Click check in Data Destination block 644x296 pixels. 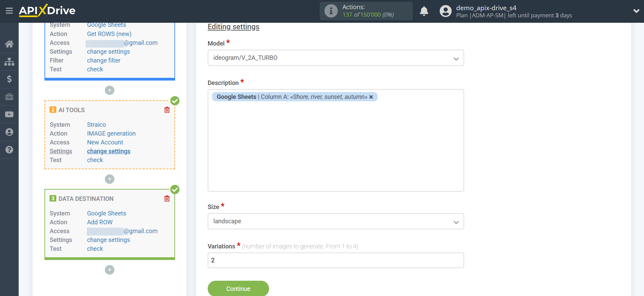tap(95, 249)
